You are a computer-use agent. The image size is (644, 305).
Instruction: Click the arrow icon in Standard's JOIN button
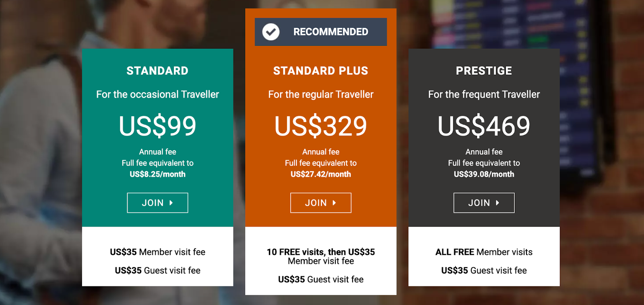point(171,203)
